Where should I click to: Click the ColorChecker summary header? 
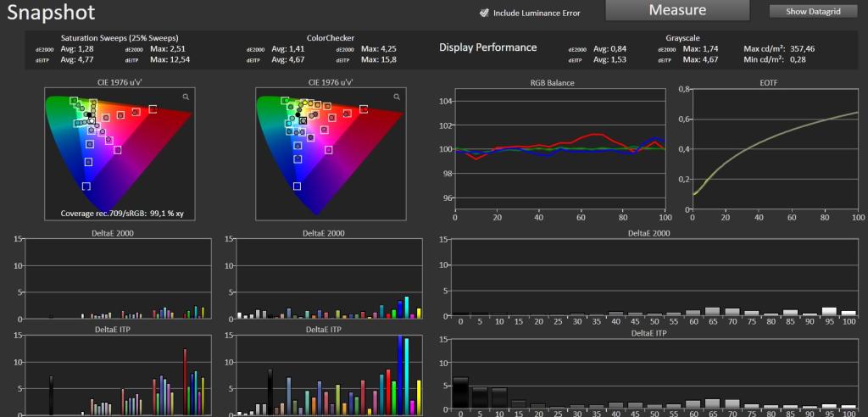pos(331,38)
